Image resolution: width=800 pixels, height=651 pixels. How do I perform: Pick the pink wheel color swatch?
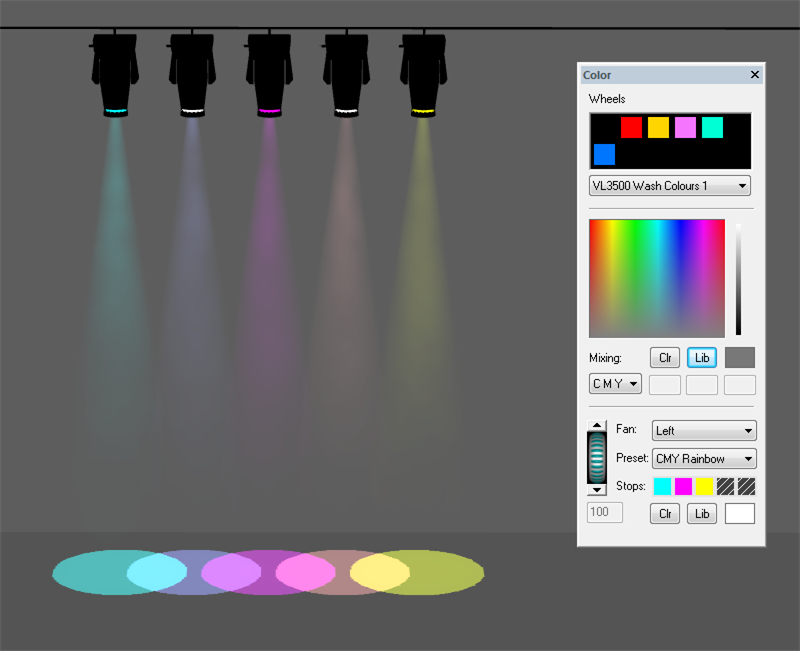685,127
